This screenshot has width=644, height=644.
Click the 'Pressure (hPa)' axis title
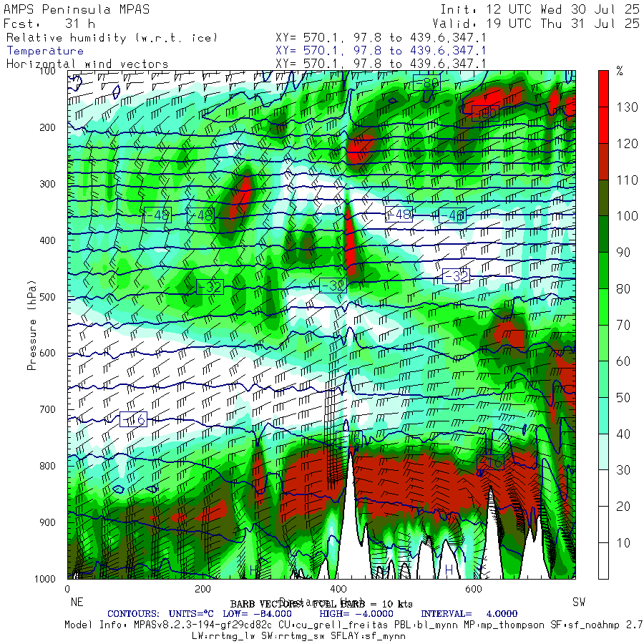[x=31, y=325]
